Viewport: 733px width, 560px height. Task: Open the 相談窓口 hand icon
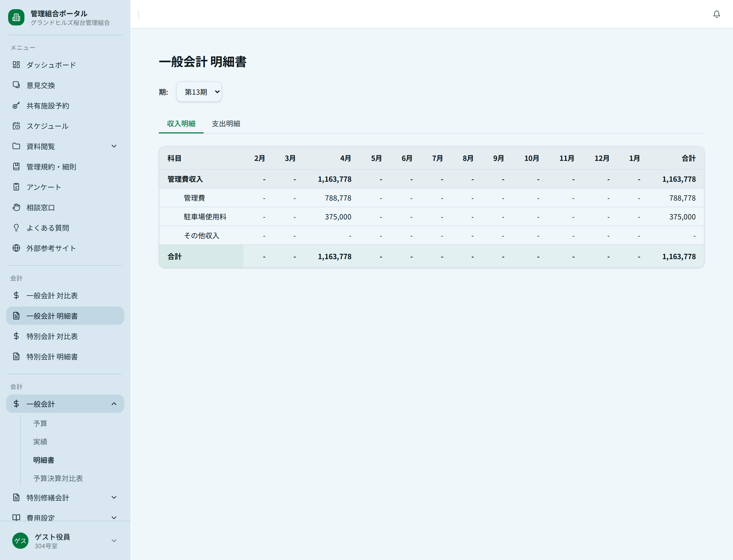coord(17,207)
